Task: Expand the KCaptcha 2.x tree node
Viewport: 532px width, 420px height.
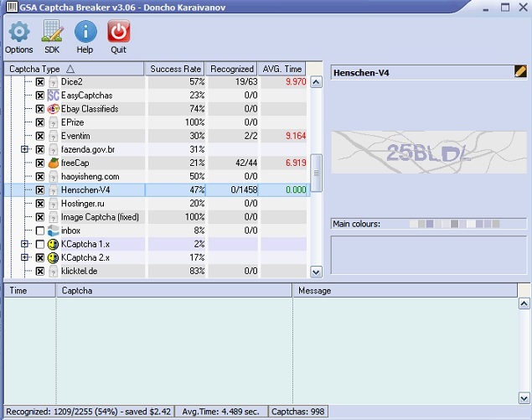Action: tap(24, 257)
